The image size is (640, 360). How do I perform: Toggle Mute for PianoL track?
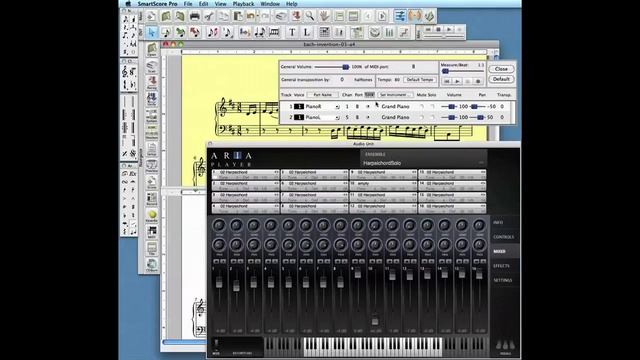[x=422, y=118]
